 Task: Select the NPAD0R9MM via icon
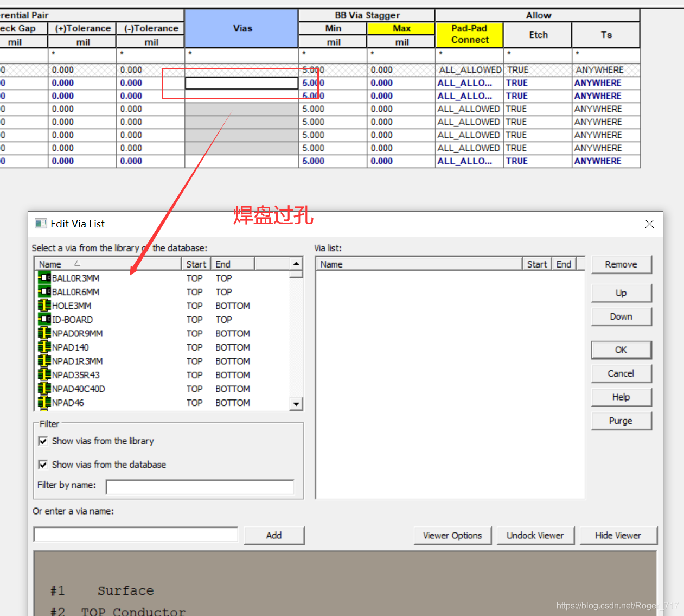point(44,333)
